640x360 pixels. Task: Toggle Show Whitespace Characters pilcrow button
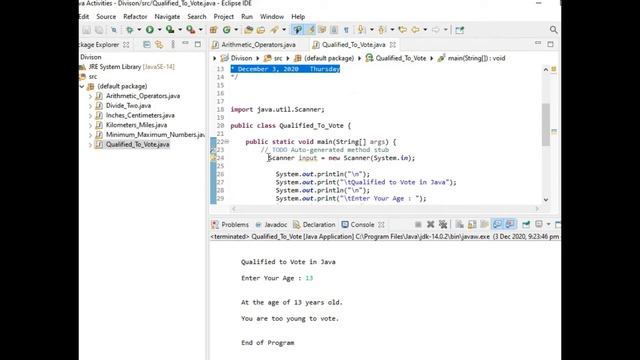tap(346, 30)
